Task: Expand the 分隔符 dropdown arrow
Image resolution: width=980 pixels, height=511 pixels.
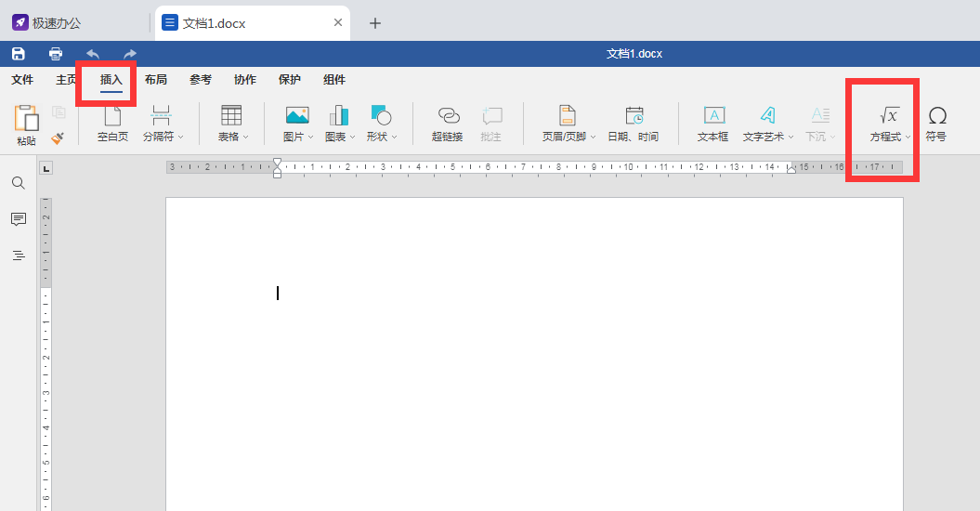Action: click(x=180, y=137)
